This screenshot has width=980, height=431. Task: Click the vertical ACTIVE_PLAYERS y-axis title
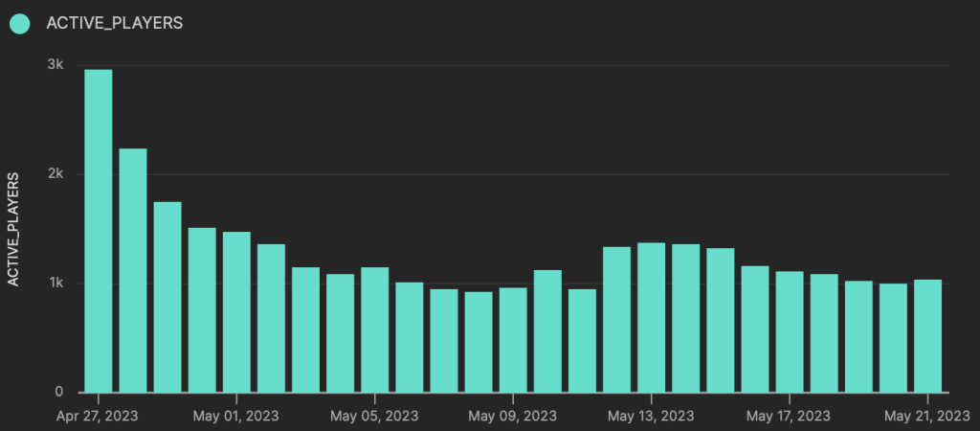tap(13, 230)
